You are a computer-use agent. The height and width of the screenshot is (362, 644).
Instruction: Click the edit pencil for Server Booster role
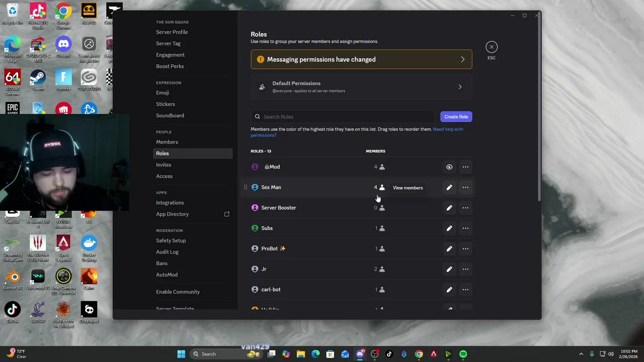449,208
